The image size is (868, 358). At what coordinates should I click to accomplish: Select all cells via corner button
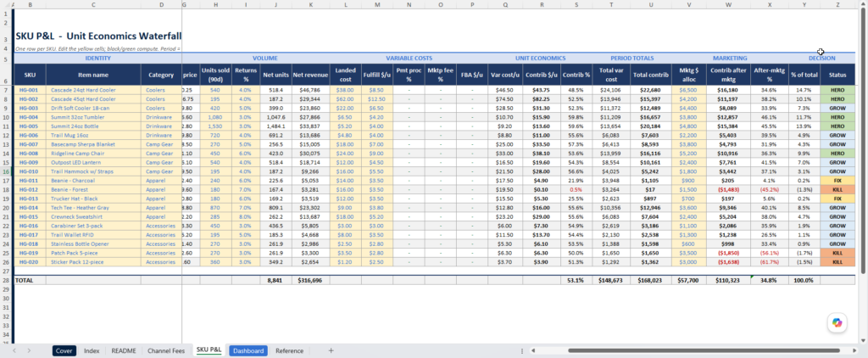[6, 4]
